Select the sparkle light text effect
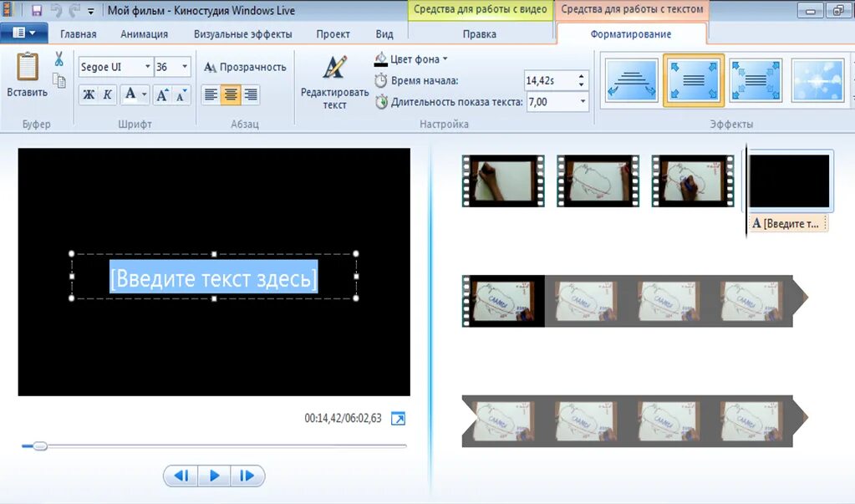Image resolution: width=855 pixels, height=504 pixels. pos(817,80)
